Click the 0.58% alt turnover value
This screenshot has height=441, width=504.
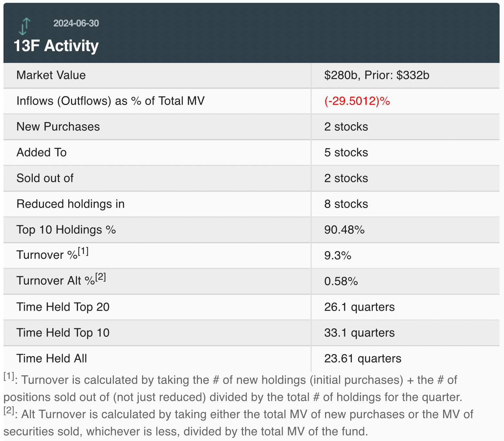341,281
